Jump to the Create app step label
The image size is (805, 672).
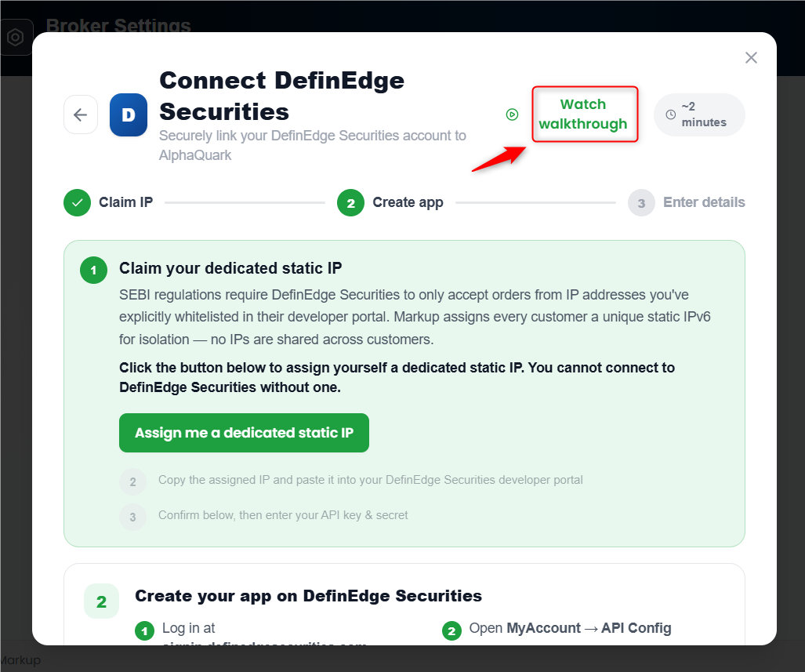408,202
